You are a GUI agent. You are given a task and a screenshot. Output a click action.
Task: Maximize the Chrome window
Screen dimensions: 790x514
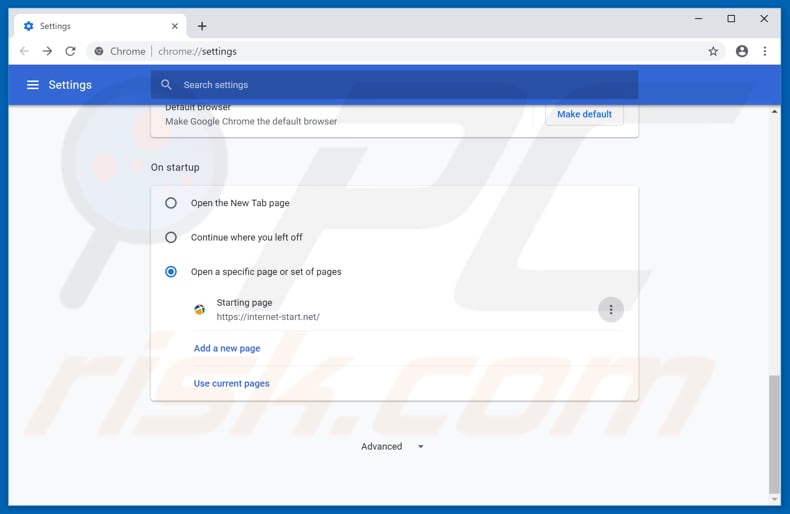(x=731, y=19)
